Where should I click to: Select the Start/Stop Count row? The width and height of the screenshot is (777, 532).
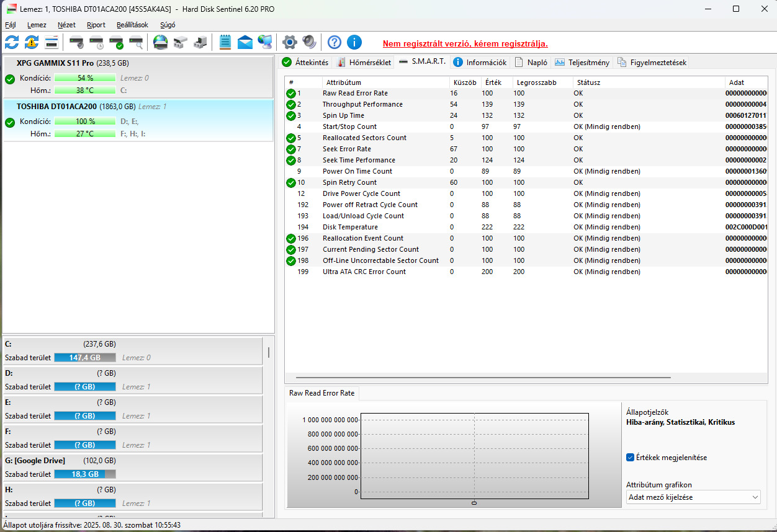coord(526,126)
